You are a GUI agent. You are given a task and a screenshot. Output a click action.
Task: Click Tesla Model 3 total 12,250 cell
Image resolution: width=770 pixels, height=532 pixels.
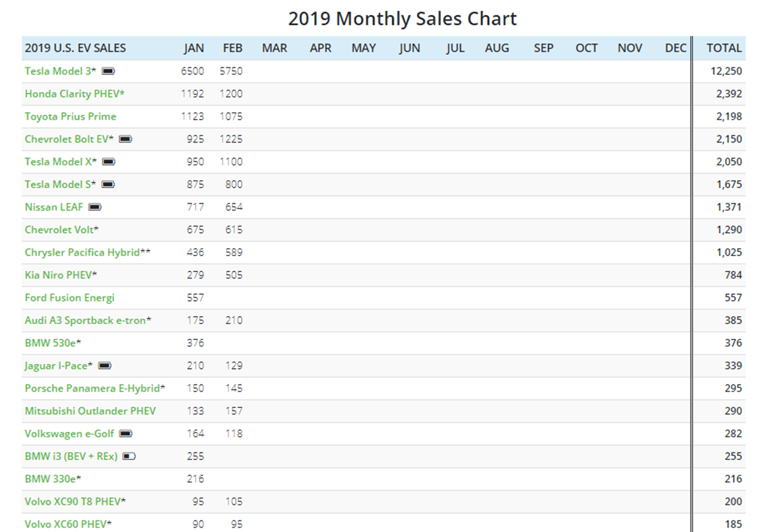pos(726,72)
